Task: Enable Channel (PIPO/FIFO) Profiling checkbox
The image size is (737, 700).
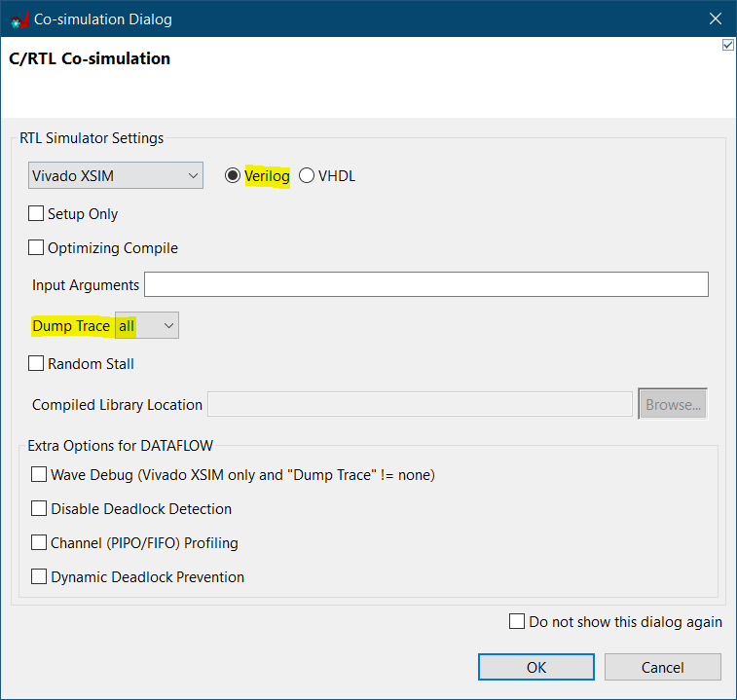Action: 39,542
